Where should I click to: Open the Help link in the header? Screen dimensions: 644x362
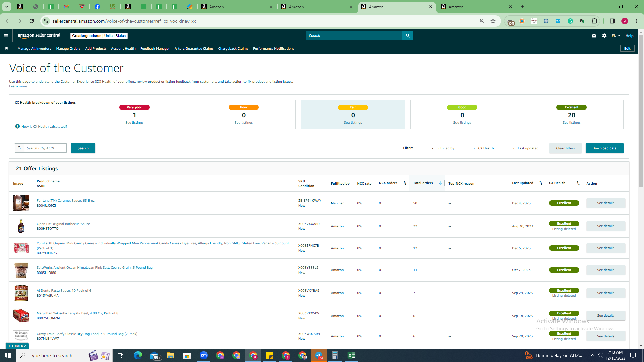click(x=629, y=36)
